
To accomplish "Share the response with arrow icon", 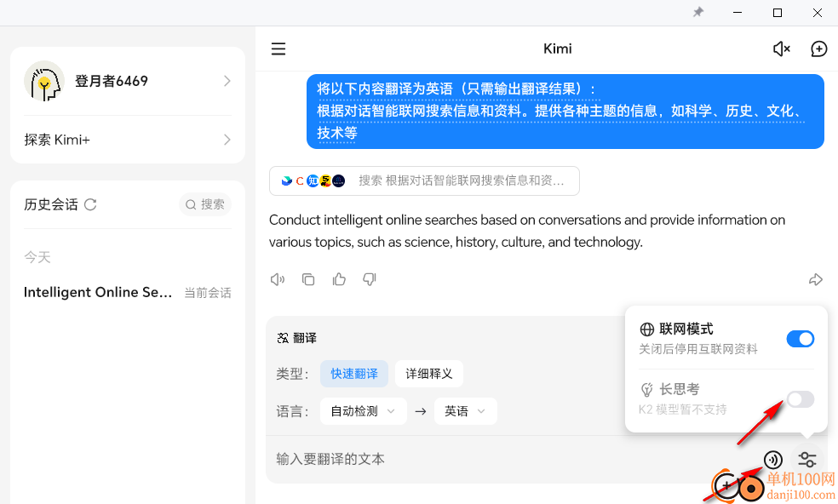I will [x=816, y=279].
